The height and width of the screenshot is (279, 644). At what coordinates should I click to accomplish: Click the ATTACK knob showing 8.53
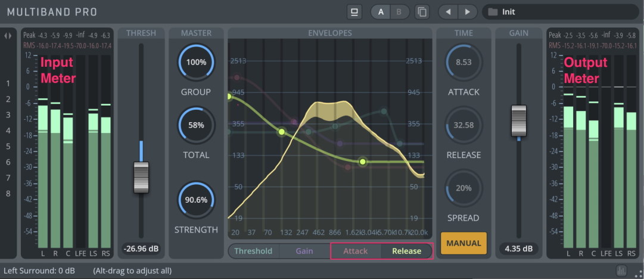(x=463, y=63)
